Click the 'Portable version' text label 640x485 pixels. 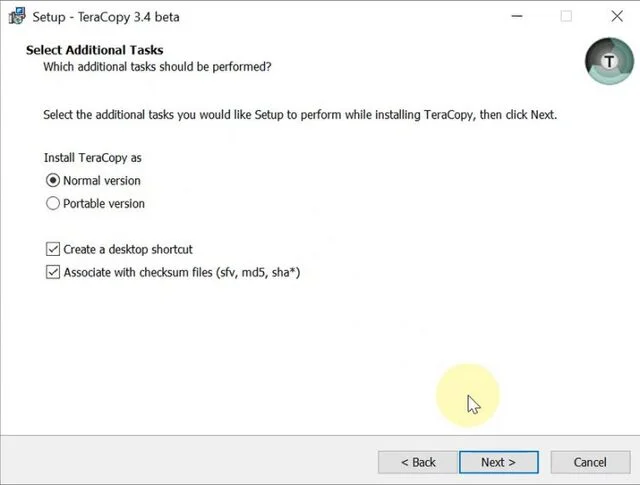click(104, 204)
